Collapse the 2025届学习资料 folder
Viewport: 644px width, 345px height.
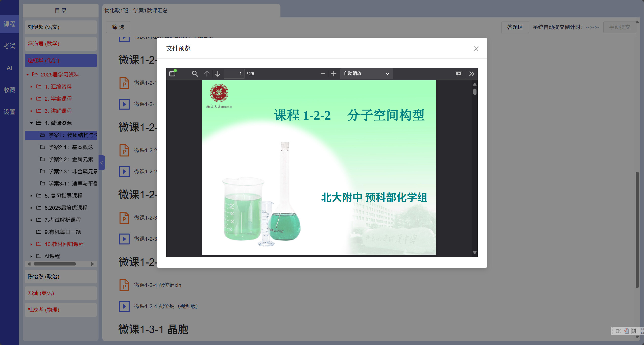pos(28,74)
